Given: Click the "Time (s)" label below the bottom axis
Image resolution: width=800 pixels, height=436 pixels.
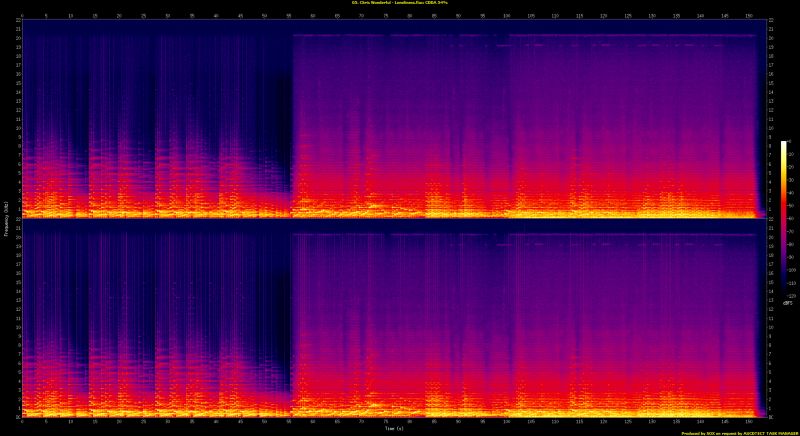Looking at the screenshot, I should [x=392, y=428].
